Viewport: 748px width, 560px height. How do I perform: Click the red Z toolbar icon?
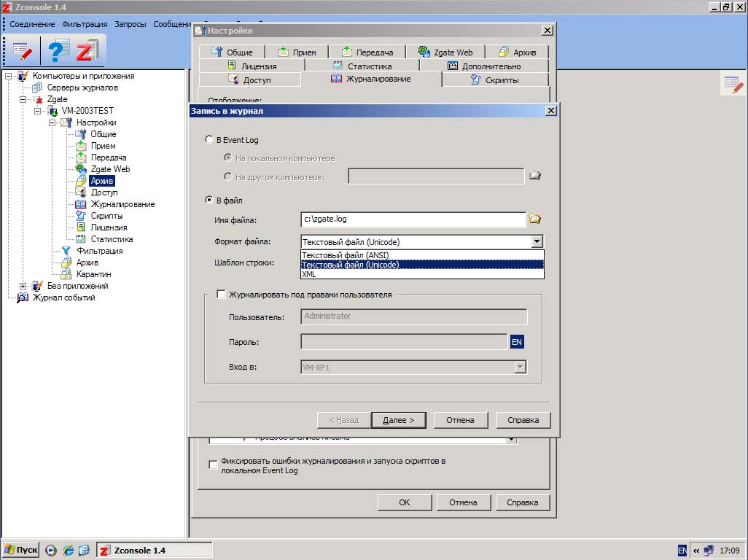[x=86, y=50]
